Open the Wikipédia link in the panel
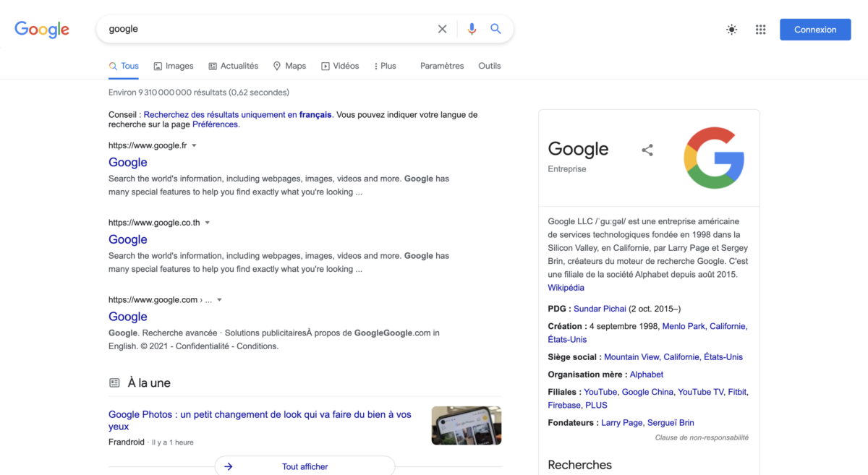868x475 pixels. pos(566,288)
